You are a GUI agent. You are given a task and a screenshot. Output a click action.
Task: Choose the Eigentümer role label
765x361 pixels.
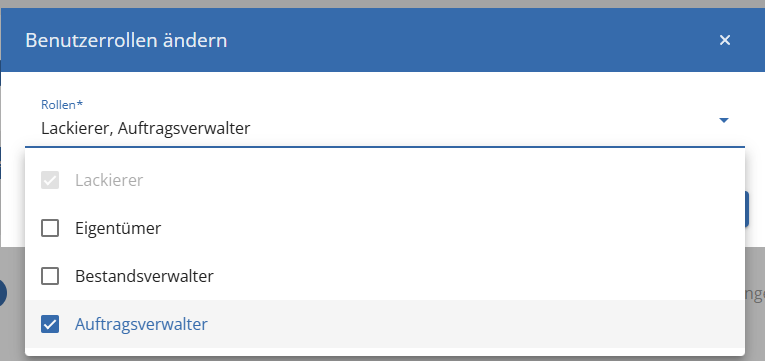tap(118, 228)
